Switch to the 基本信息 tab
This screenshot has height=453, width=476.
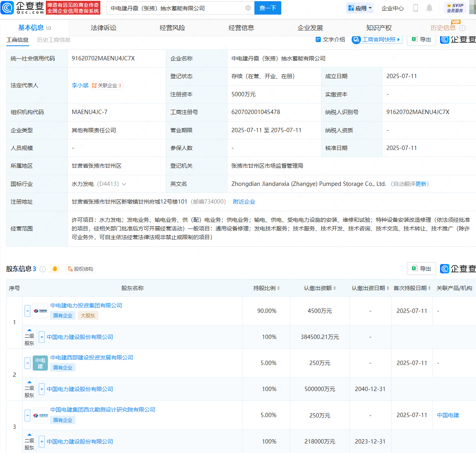pos(34,28)
